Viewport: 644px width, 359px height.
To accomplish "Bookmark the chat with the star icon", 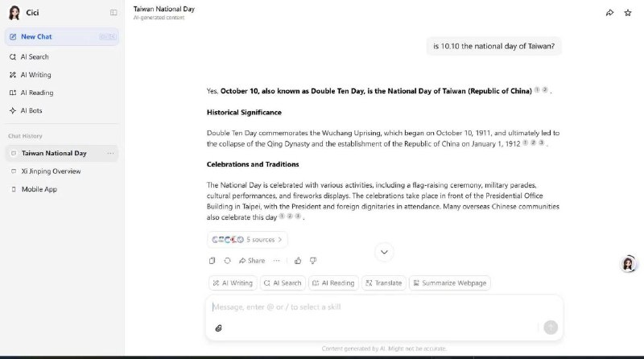I will pos(627,13).
